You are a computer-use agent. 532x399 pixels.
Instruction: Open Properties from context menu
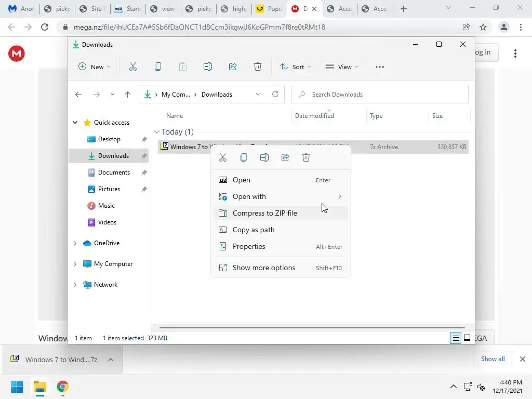coord(281,247)
